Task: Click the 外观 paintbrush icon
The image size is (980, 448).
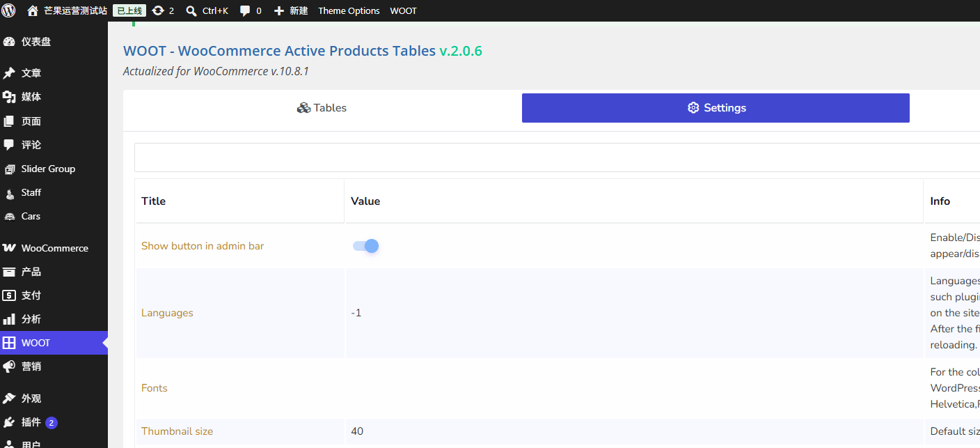Action: pyautogui.click(x=9, y=399)
